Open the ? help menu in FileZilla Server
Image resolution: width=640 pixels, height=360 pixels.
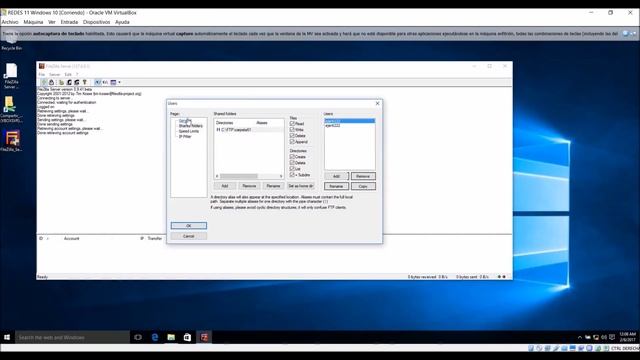tap(77, 75)
